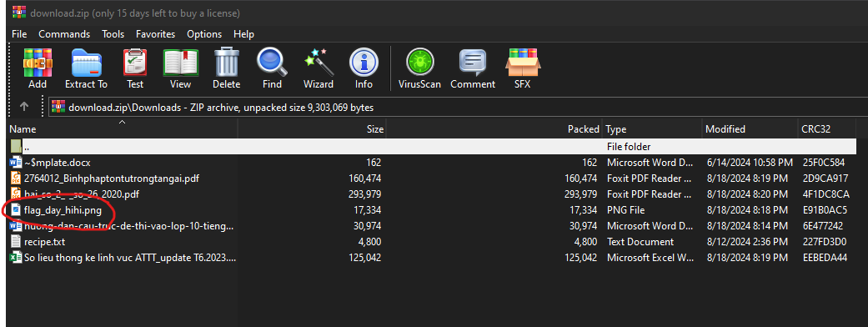Sort by Packed column header
This screenshot has height=327, width=868.
(494, 128)
